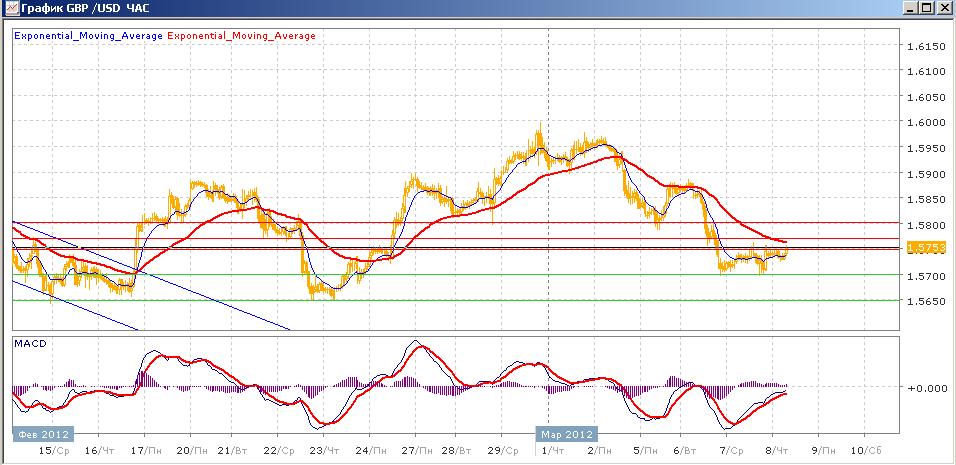
Task: Click the 1/Чт date label
Action: [554, 451]
